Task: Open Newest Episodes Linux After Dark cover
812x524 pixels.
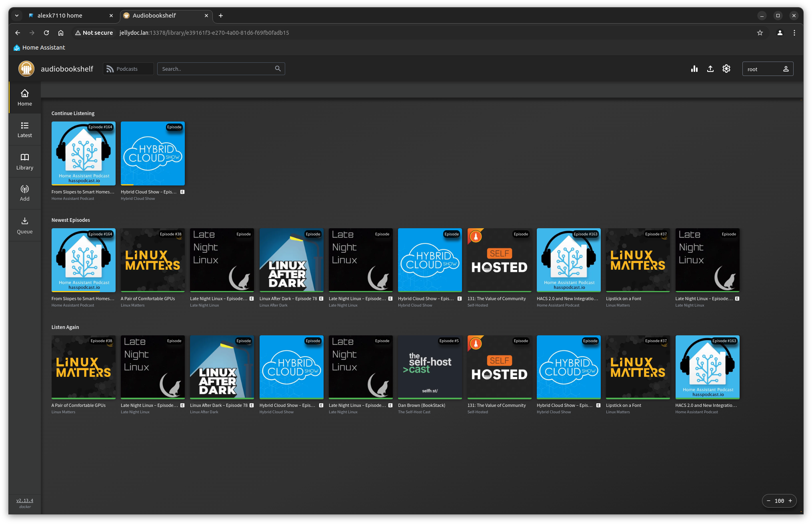Action: coord(292,260)
